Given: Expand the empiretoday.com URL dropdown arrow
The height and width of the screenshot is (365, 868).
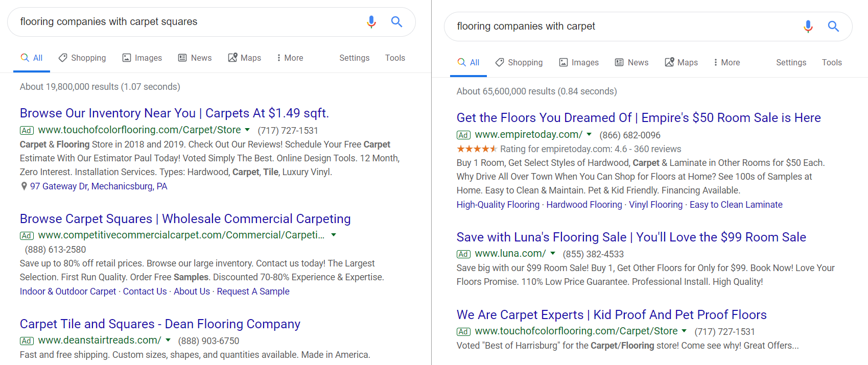Looking at the screenshot, I should click(x=589, y=134).
